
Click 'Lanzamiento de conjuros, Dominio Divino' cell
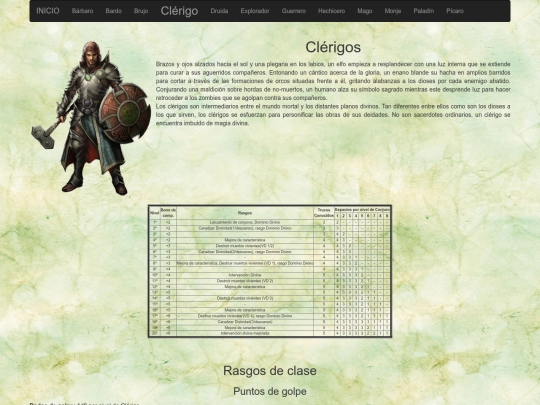(245, 222)
